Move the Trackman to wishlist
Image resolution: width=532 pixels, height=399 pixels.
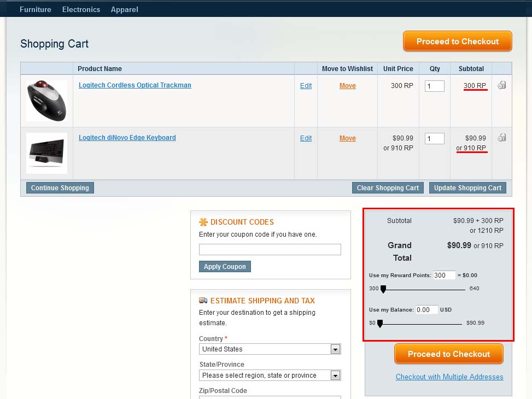(347, 86)
